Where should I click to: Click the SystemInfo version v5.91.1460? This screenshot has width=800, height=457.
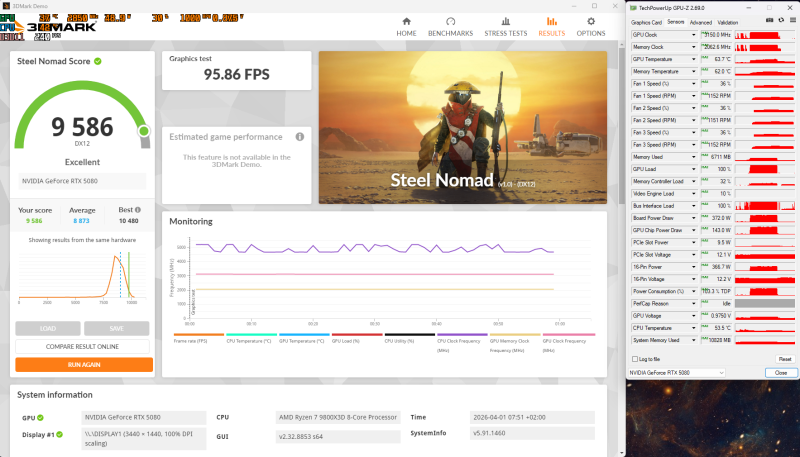tap(532, 433)
